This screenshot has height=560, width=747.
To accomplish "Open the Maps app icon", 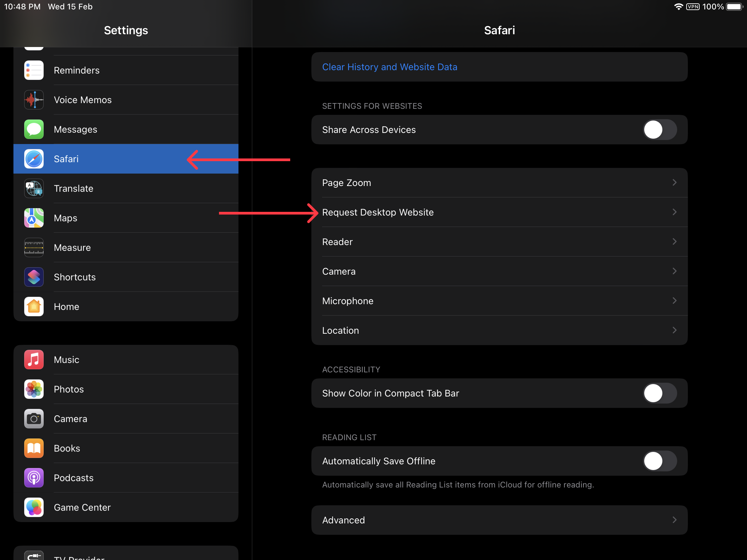I will 34,218.
